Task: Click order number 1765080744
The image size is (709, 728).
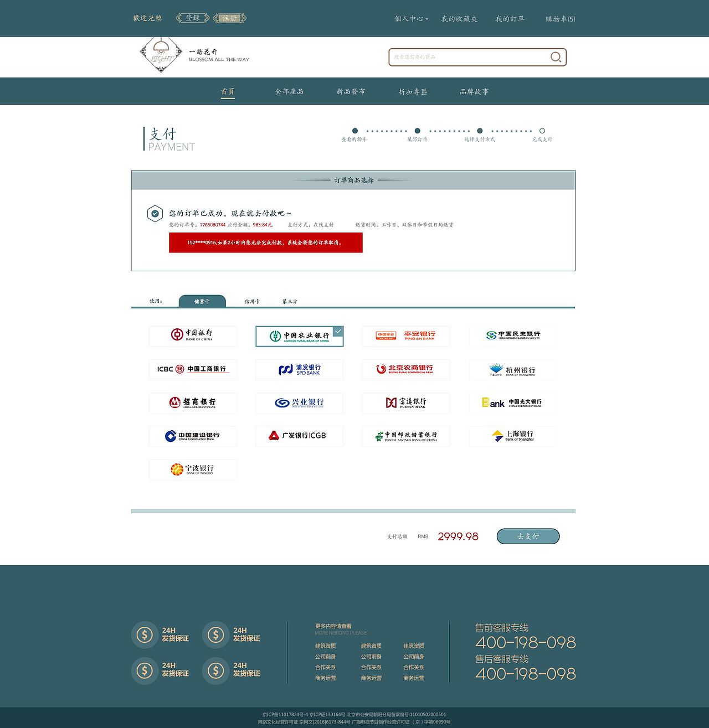Action: pyautogui.click(x=213, y=225)
